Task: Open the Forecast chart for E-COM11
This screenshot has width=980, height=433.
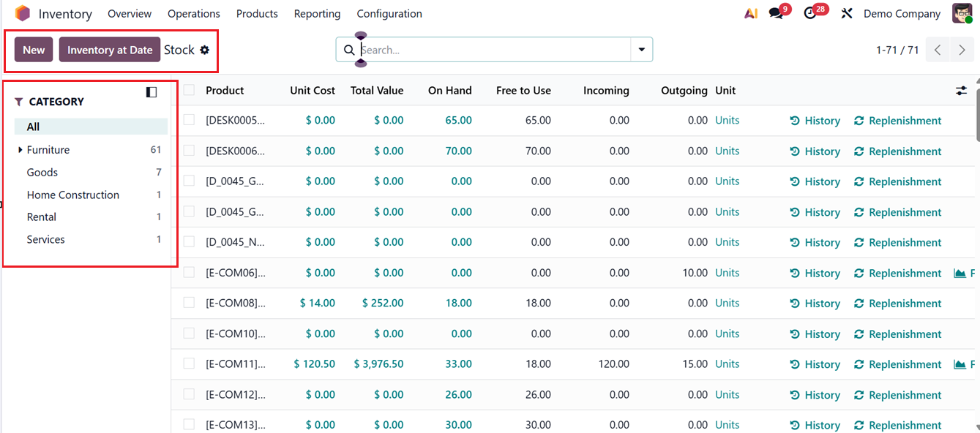Action: pyautogui.click(x=961, y=364)
